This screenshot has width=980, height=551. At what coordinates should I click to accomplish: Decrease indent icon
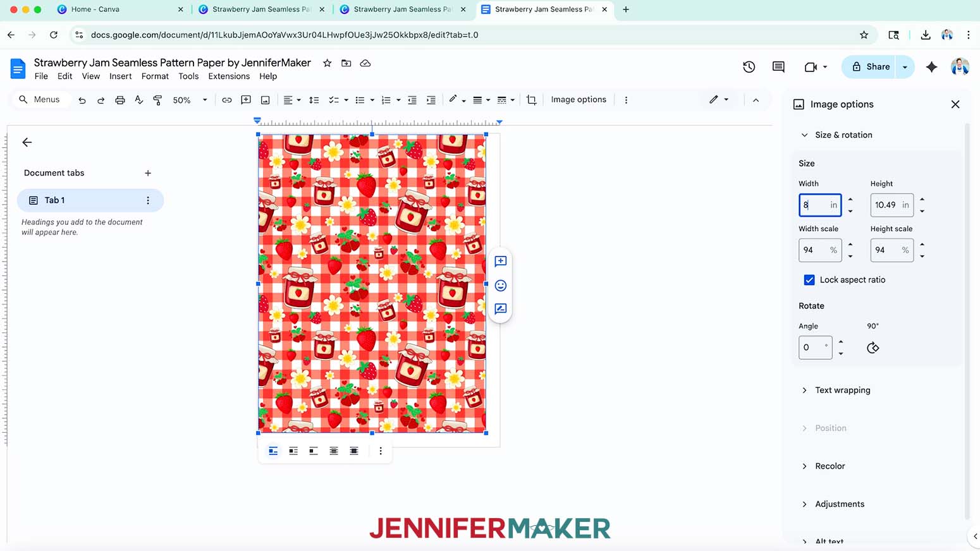412,100
